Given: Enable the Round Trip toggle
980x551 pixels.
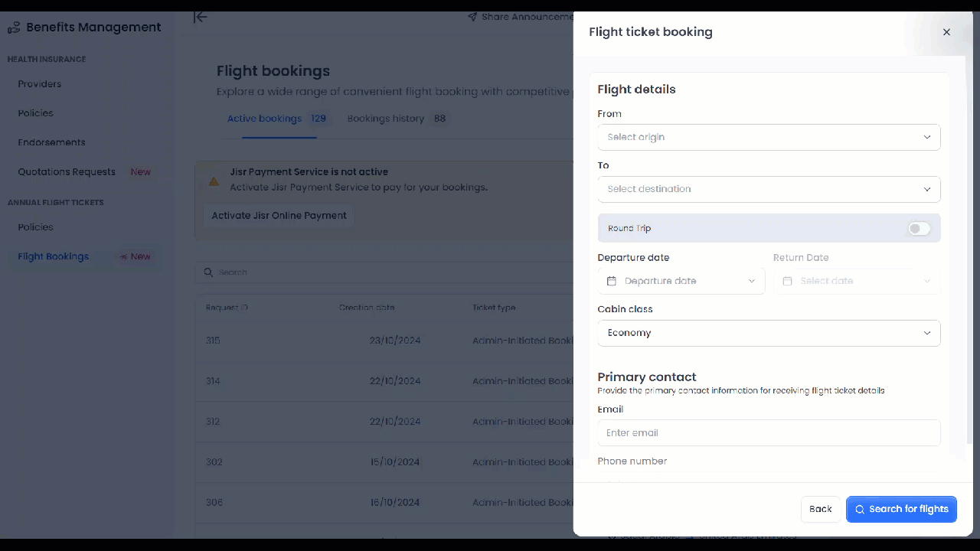Looking at the screenshot, I should coord(918,228).
